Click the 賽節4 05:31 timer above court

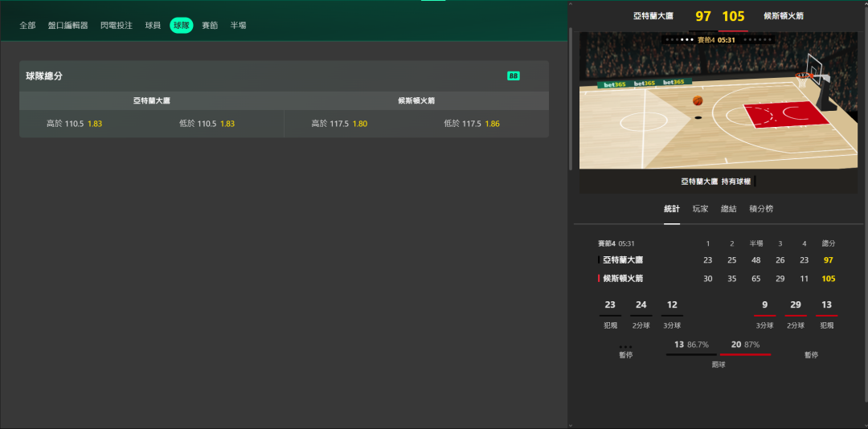(x=716, y=40)
